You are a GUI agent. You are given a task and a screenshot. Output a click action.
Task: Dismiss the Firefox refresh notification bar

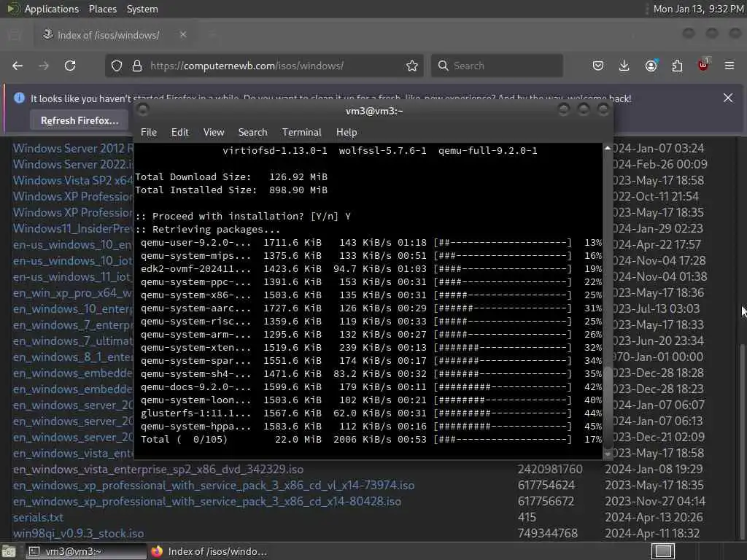(728, 98)
